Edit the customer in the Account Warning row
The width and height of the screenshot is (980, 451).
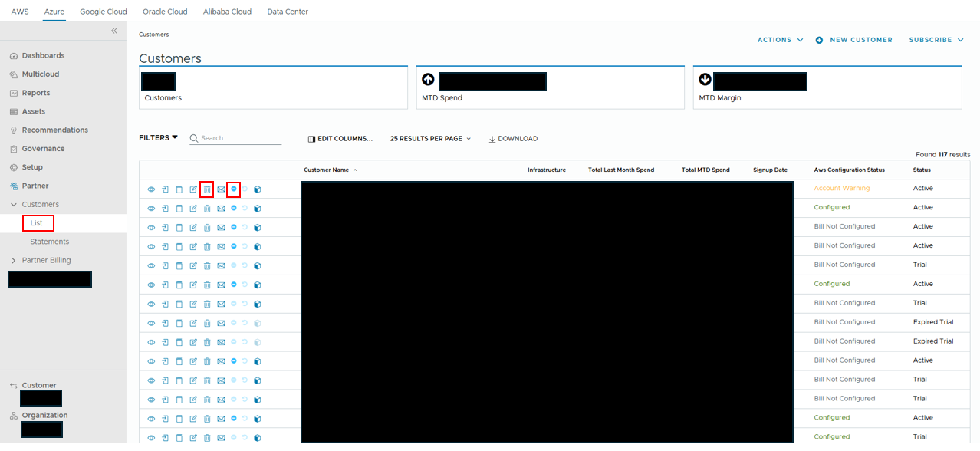click(x=193, y=189)
